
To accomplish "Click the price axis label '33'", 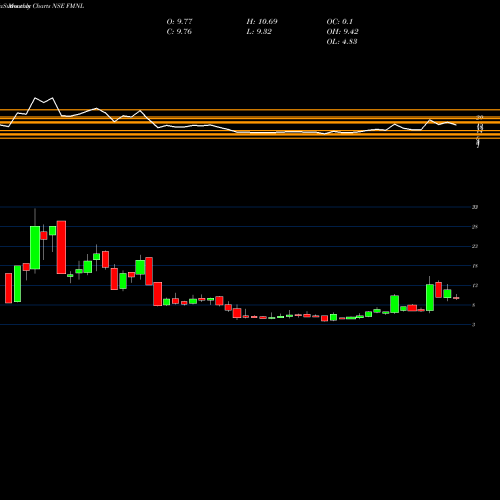I will [475, 207].
